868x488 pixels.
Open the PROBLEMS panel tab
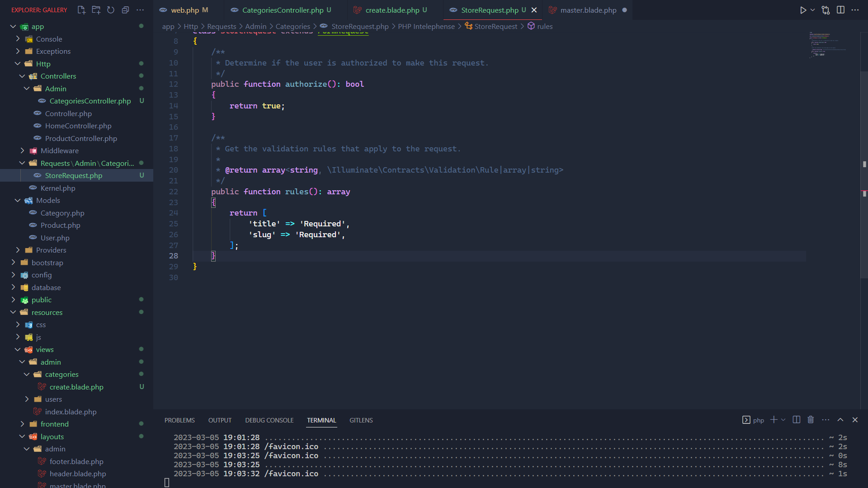pos(179,420)
